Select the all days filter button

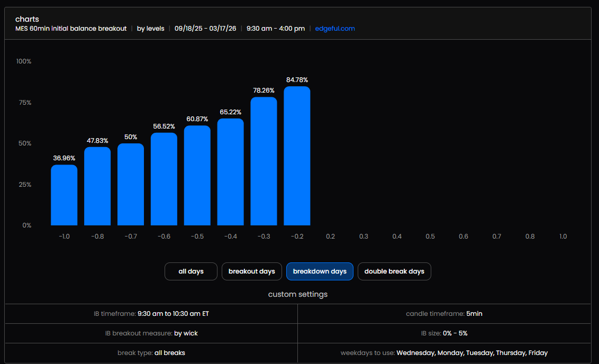point(191,271)
